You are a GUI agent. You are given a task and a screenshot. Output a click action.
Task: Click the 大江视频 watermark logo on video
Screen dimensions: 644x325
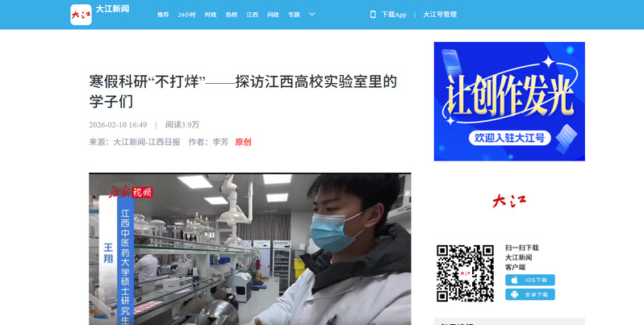click(x=130, y=191)
